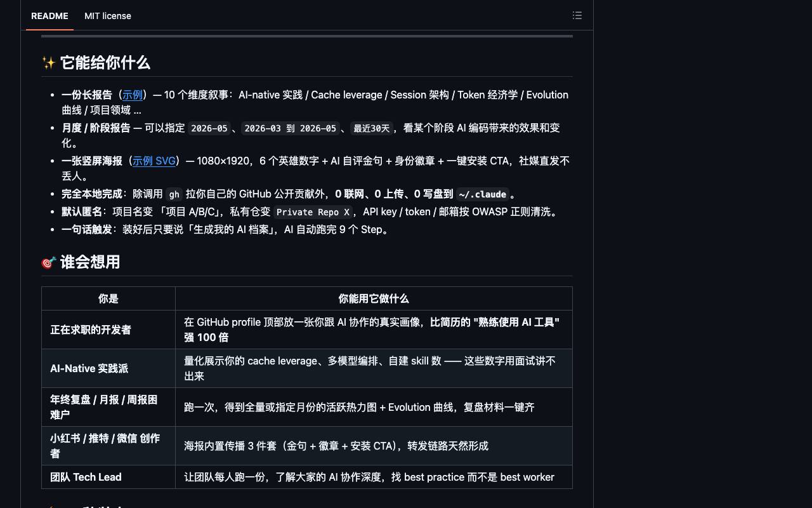Click the table header 你能用它做什么

pyautogui.click(x=374, y=298)
